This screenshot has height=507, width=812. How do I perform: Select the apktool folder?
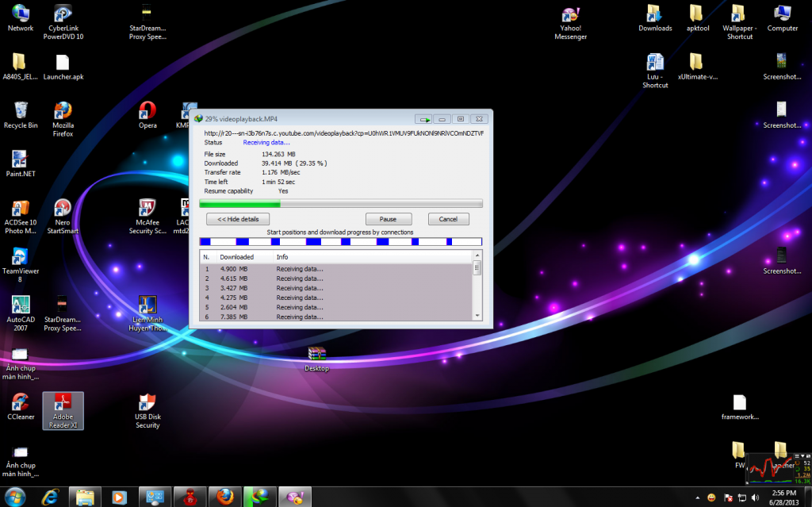pyautogui.click(x=698, y=19)
